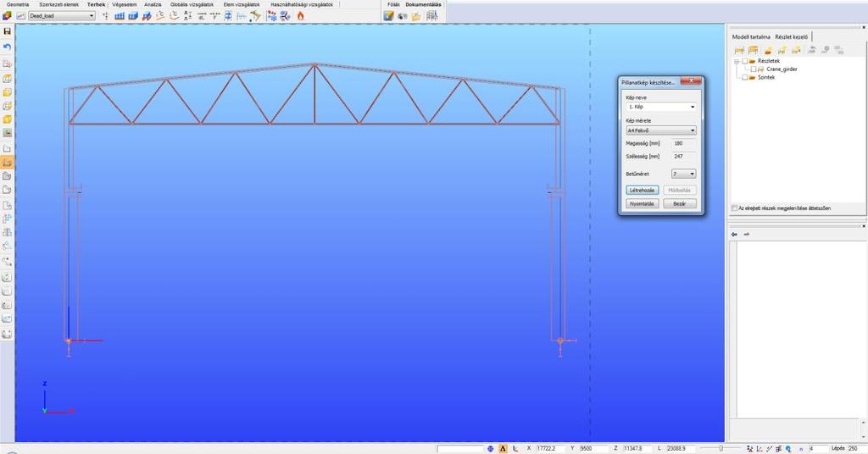Click the undo arrow icon in left sidebar
Screen dimensions: 868x454
(7, 47)
